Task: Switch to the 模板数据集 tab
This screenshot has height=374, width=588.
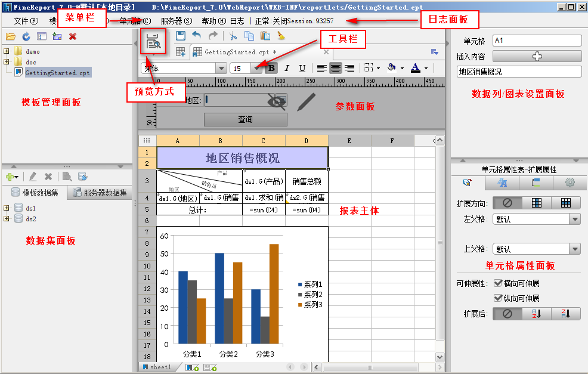Action: (x=35, y=193)
